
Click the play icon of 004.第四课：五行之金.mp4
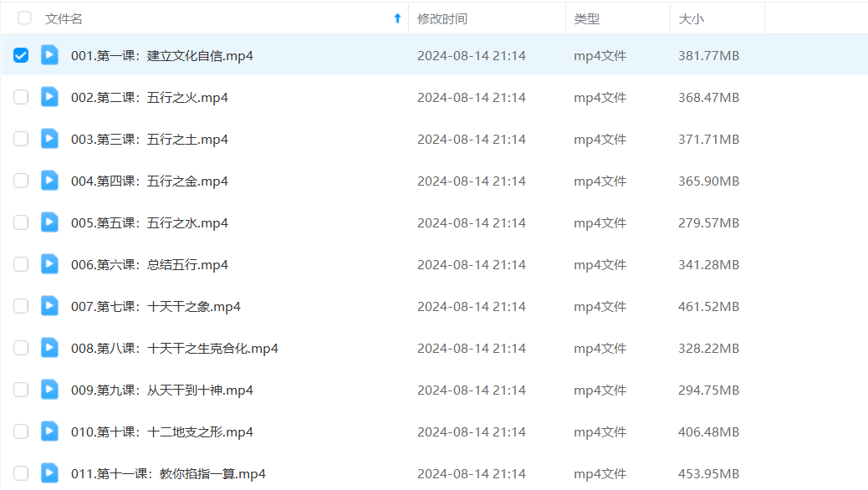pyautogui.click(x=50, y=181)
